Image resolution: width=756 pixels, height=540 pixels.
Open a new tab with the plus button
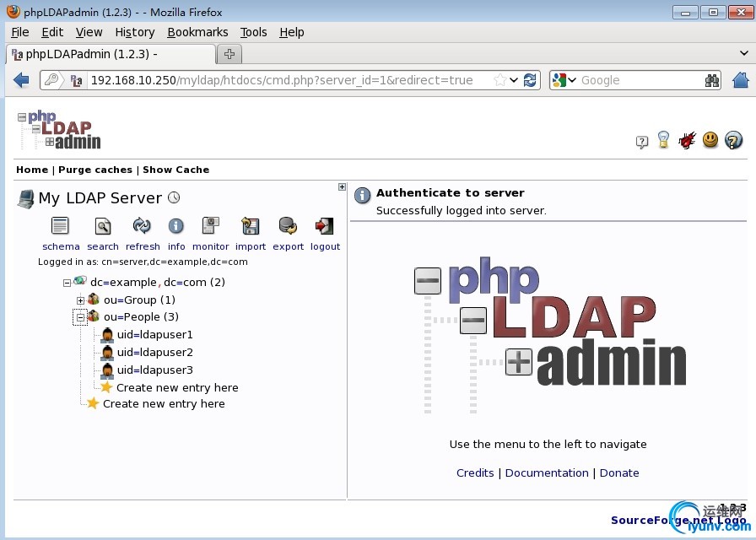pyautogui.click(x=229, y=54)
